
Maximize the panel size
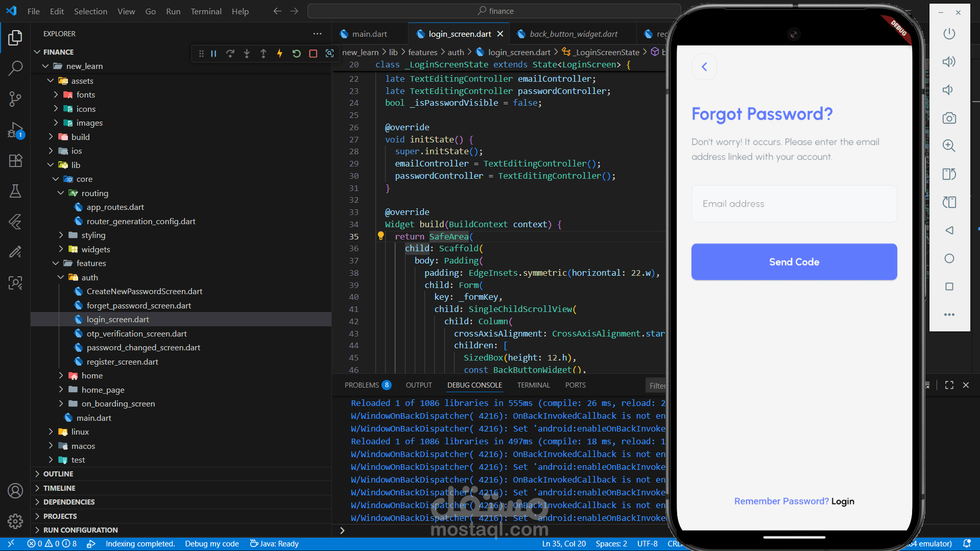949,385
